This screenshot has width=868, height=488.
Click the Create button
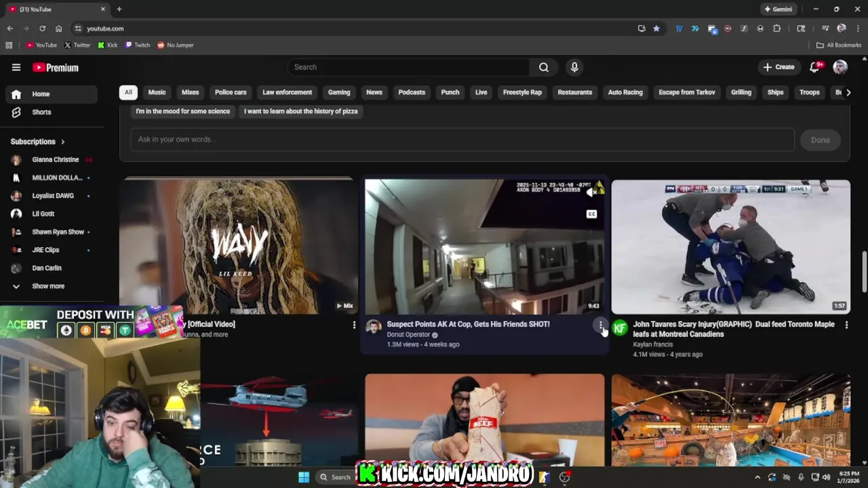(x=778, y=67)
